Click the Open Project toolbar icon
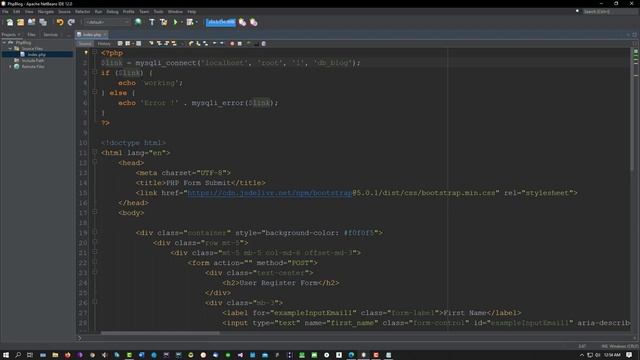This screenshot has height=360, width=640. pos(31,22)
